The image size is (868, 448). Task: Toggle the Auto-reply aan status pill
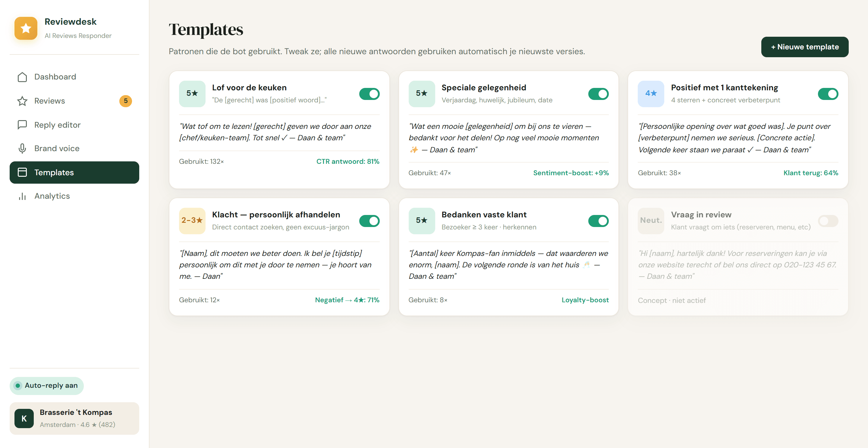tap(46, 386)
